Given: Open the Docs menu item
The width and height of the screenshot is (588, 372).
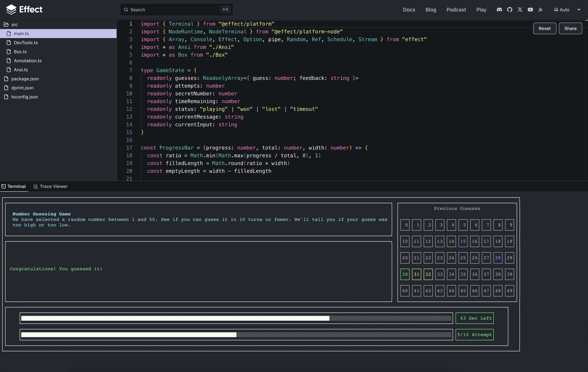Looking at the screenshot, I should (x=409, y=10).
